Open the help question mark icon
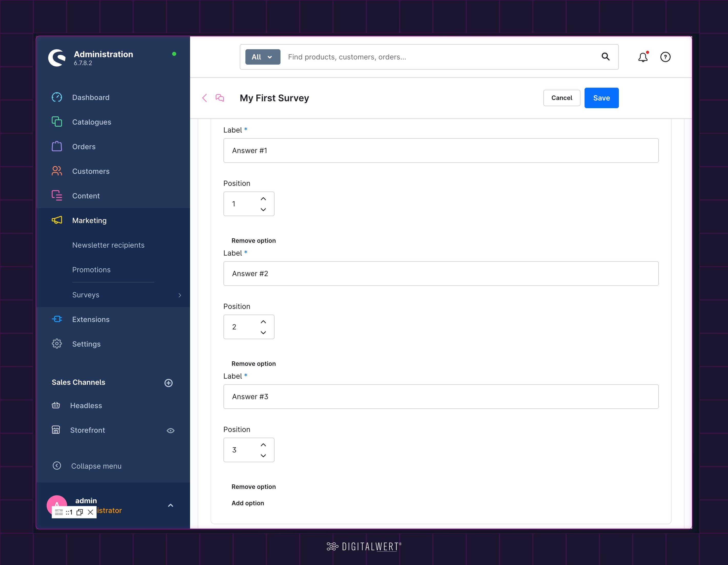Viewport: 728px width, 565px height. [x=665, y=57]
